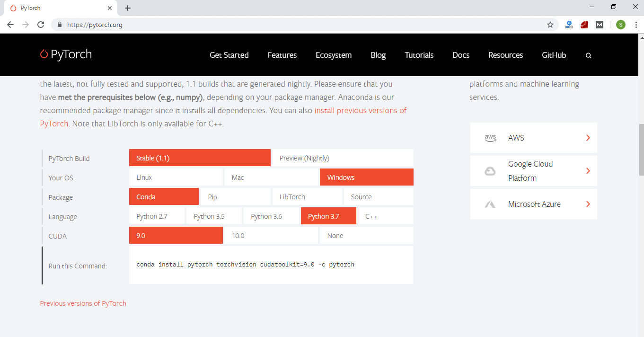Expand the Google Cloud Platform chevron
The width and height of the screenshot is (644, 337).
coord(588,171)
